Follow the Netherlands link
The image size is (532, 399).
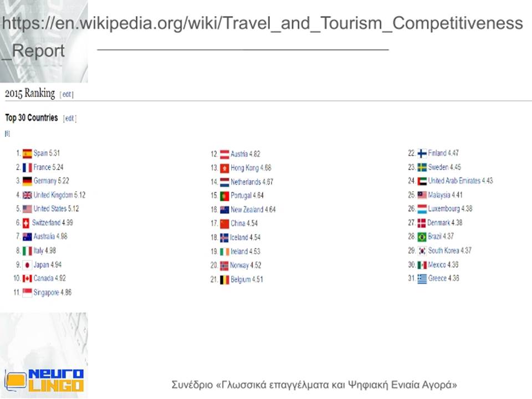(245, 182)
